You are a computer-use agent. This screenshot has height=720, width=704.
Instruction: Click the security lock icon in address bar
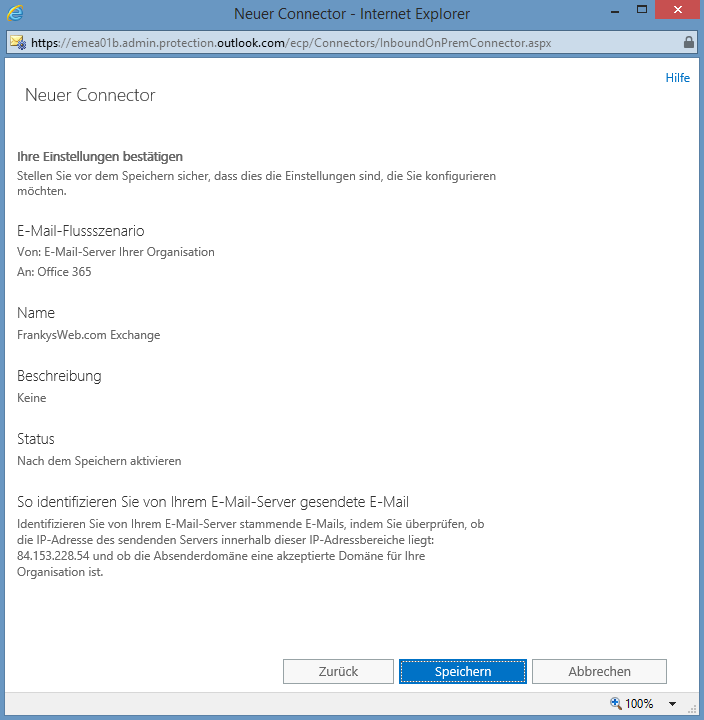point(688,44)
